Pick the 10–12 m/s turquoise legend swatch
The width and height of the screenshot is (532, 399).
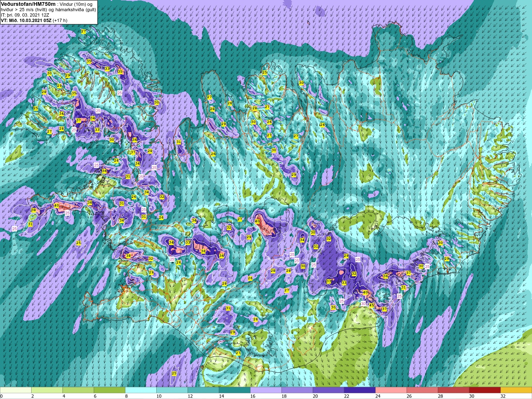tap(172, 390)
